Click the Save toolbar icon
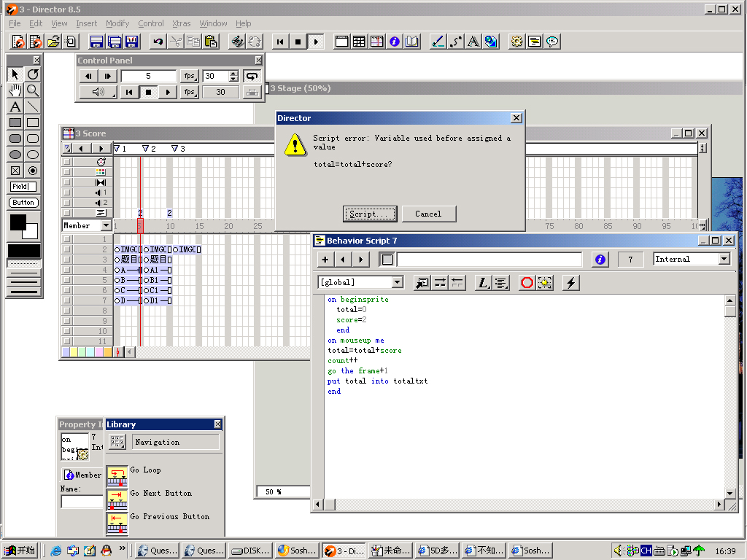Image resolution: width=747 pixels, height=560 pixels. click(x=97, y=42)
